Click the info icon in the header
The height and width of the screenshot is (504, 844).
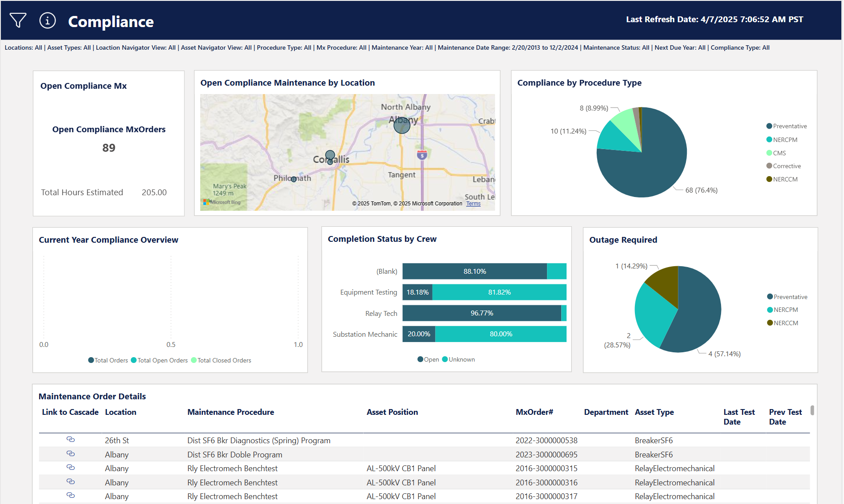tap(48, 20)
